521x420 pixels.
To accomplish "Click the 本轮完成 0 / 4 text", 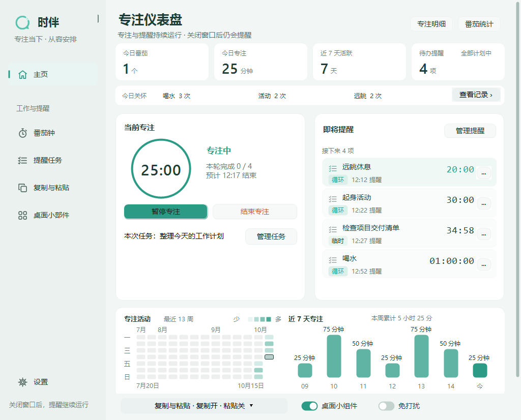I will (x=229, y=166).
